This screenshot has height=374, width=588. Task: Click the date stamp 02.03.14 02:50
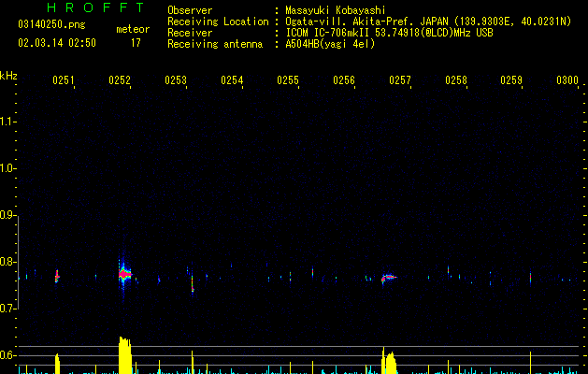(57, 43)
